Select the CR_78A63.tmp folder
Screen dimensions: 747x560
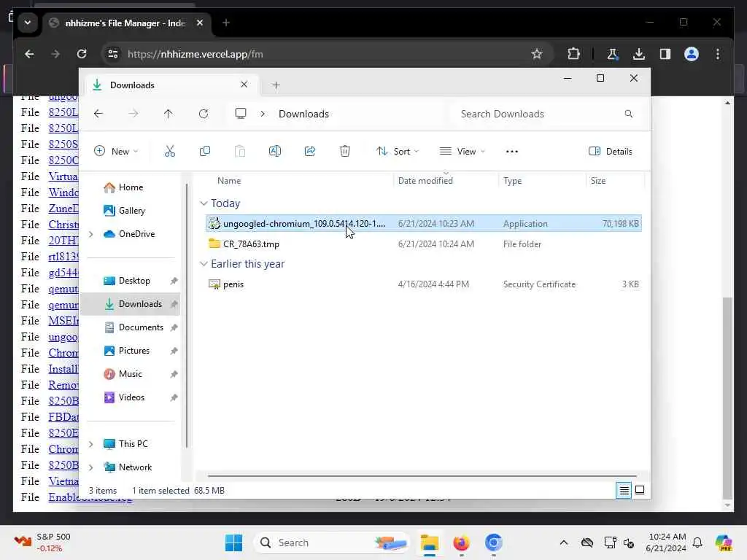424,244
